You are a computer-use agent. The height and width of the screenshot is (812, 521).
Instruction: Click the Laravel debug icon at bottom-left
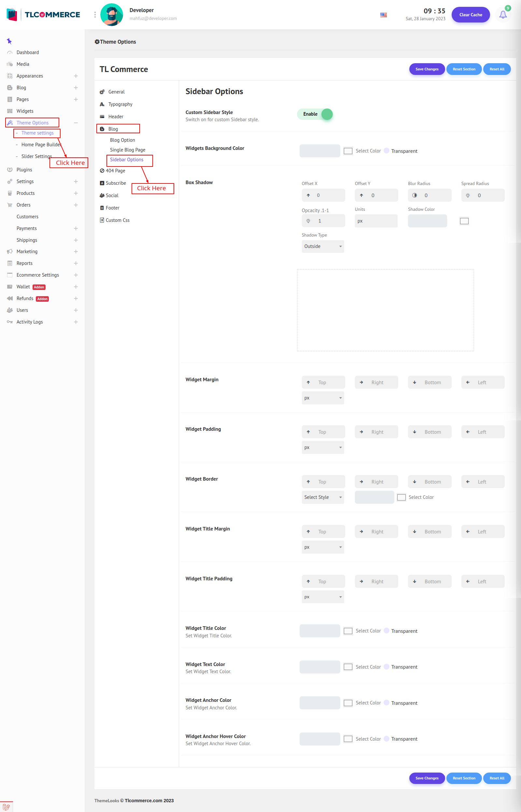tap(6, 806)
